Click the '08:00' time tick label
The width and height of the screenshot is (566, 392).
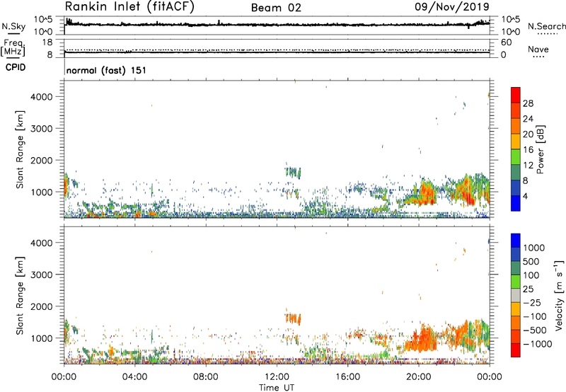coord(206,377)
